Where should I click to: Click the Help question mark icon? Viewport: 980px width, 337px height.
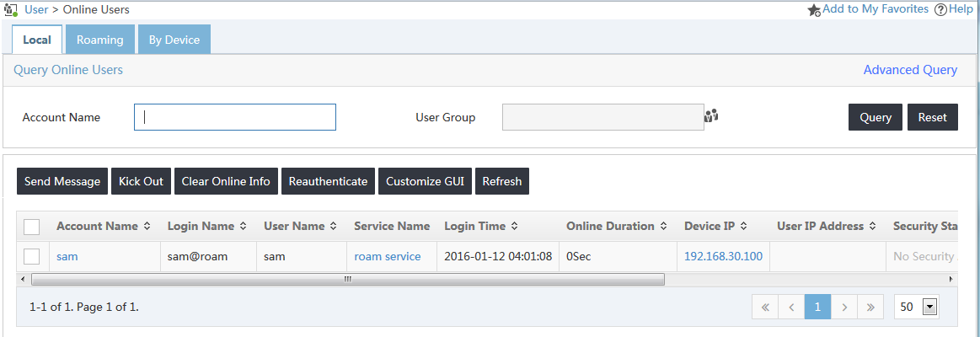pyautogui.click(x=940, y=9)
